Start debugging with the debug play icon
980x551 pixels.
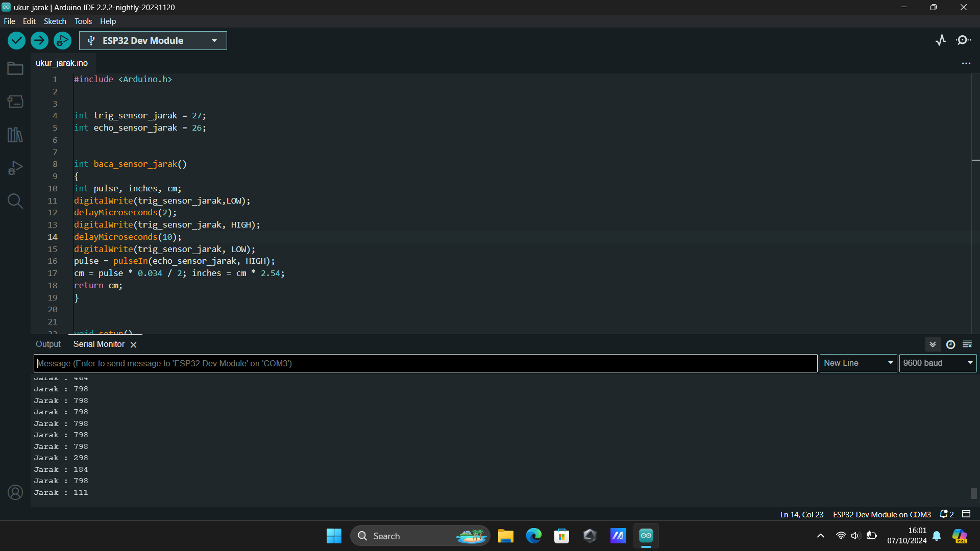pyautogui.click(x=62, y=40)
